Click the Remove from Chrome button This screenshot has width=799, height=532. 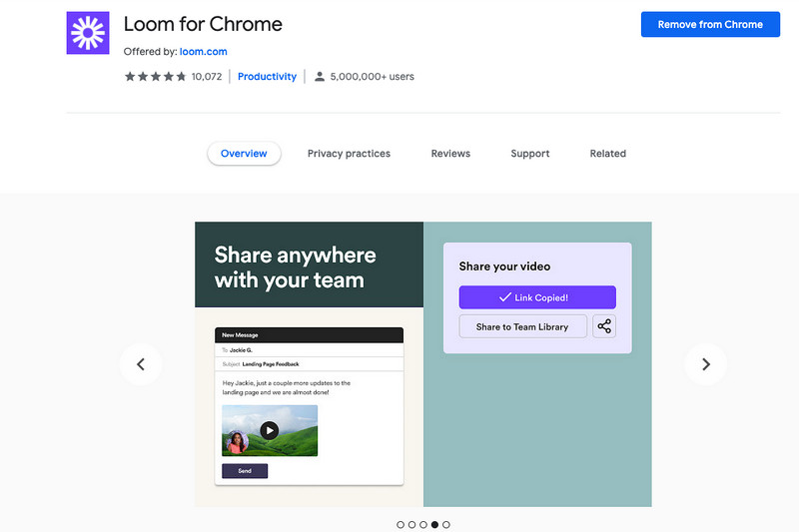pos(710,24)
